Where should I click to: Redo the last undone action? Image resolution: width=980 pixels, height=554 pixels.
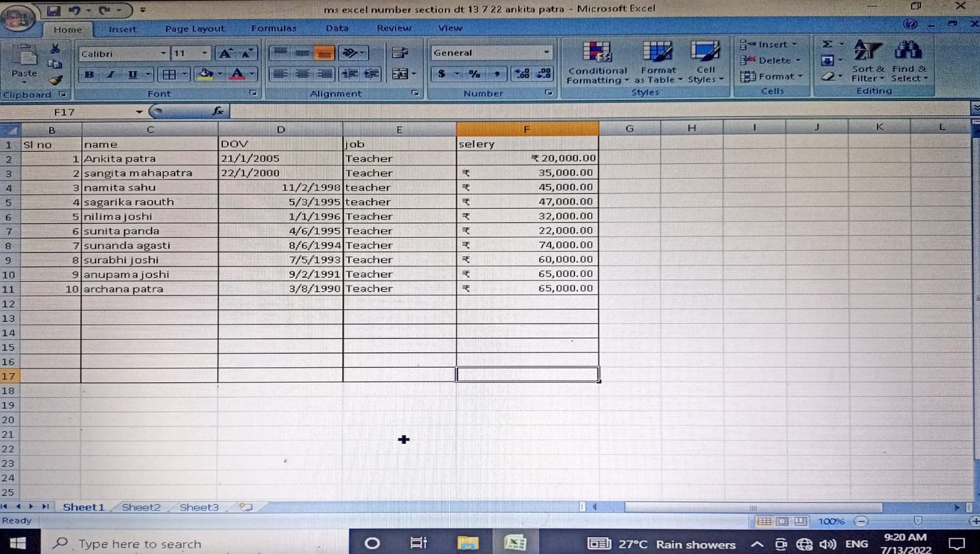click(x=105, y=10)
